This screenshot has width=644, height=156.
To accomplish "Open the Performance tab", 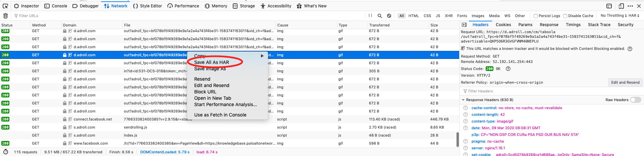I will pyautogui.click(x=183, y=6).
